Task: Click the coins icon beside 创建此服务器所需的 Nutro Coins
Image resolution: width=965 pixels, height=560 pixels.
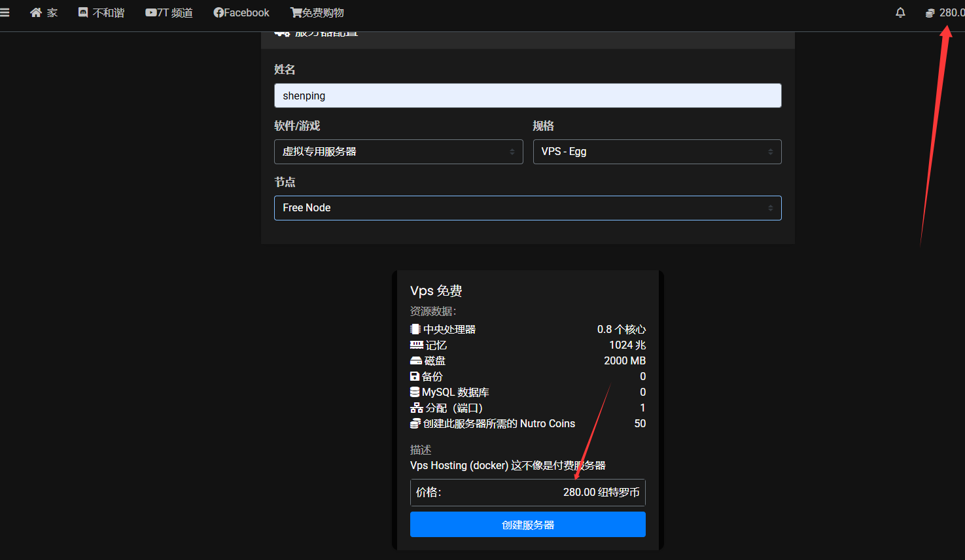Action: (x=415, y=423)
